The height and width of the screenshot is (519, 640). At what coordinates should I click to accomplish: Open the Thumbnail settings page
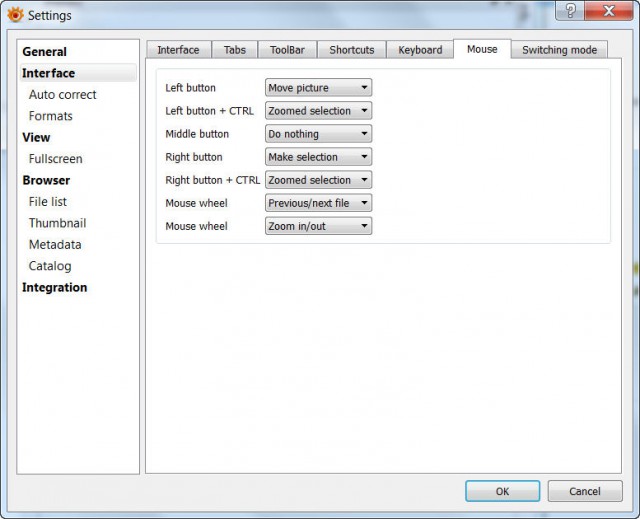pos(58,223)
